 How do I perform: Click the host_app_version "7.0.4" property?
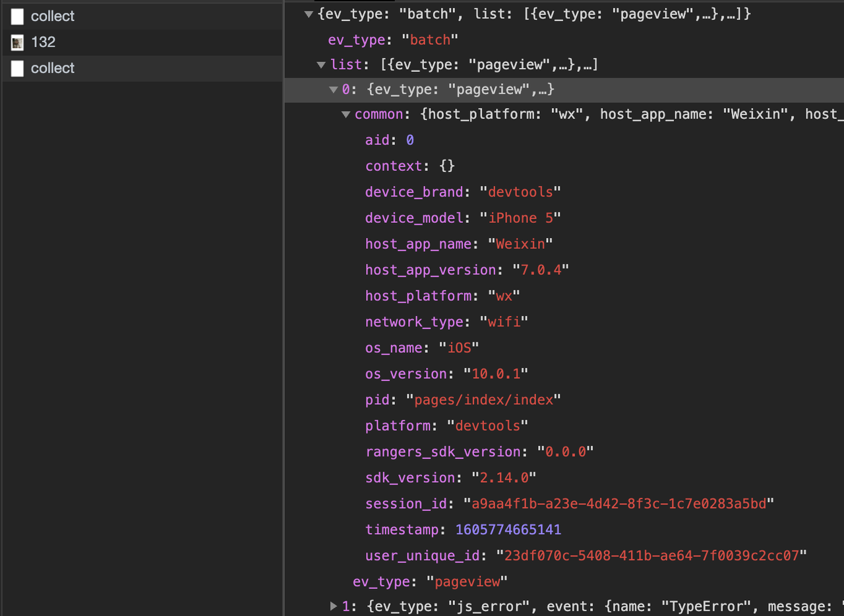coord(467,270)
